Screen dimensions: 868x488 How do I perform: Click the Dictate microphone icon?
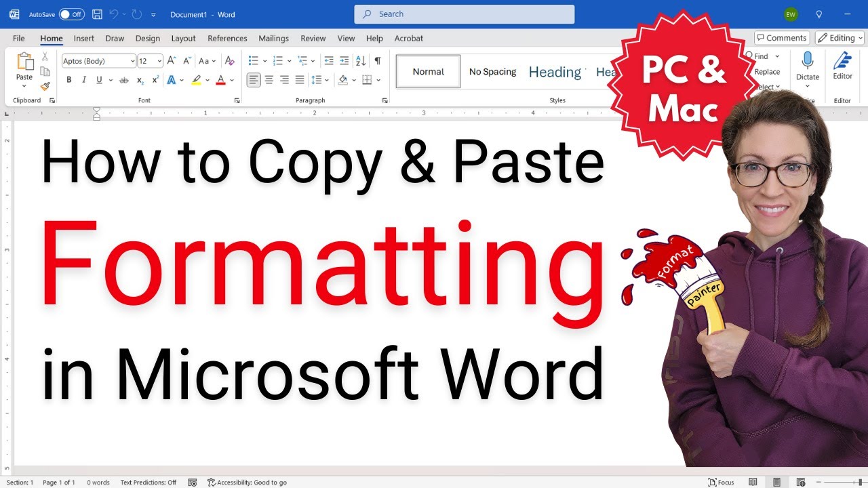tap(808, 60)
